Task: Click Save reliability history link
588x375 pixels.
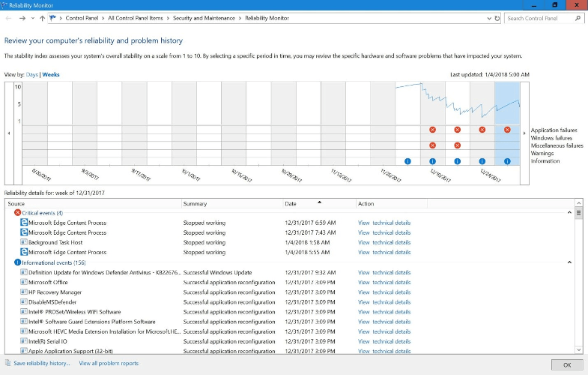Action: coord(41,364)
